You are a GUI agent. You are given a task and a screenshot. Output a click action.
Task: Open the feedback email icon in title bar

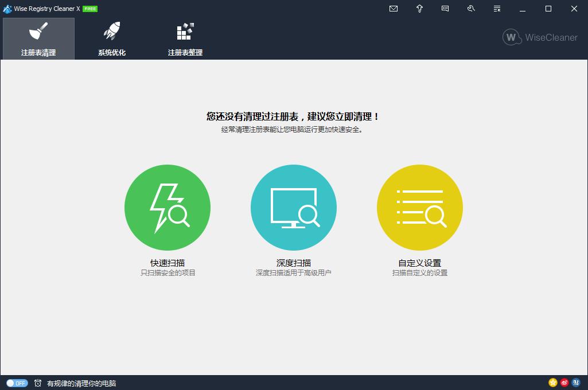point(393,9)
